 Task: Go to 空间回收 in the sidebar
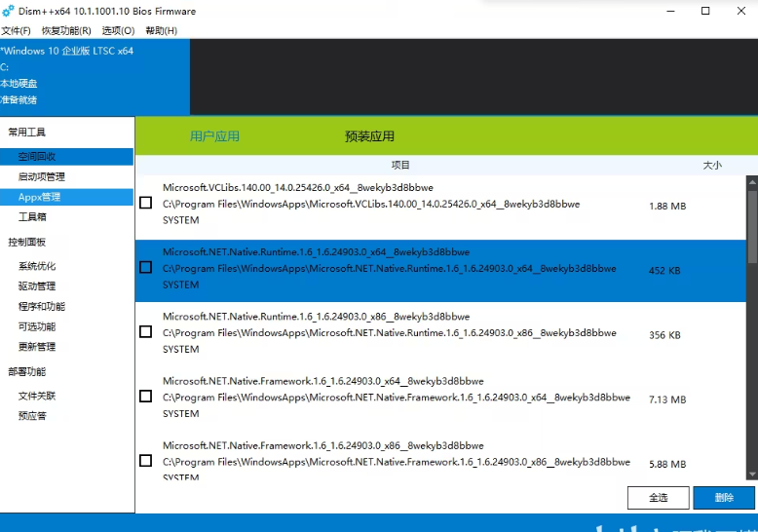tap(37, 157)
